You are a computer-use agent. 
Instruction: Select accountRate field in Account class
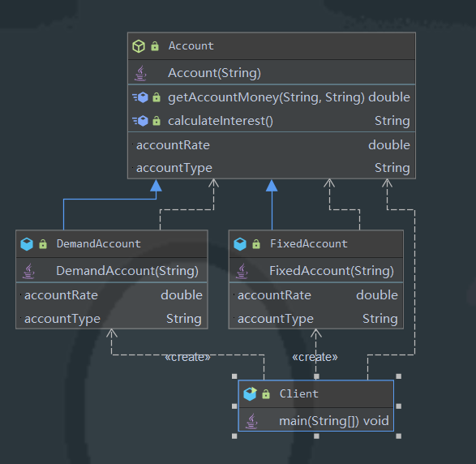(272, 145)
